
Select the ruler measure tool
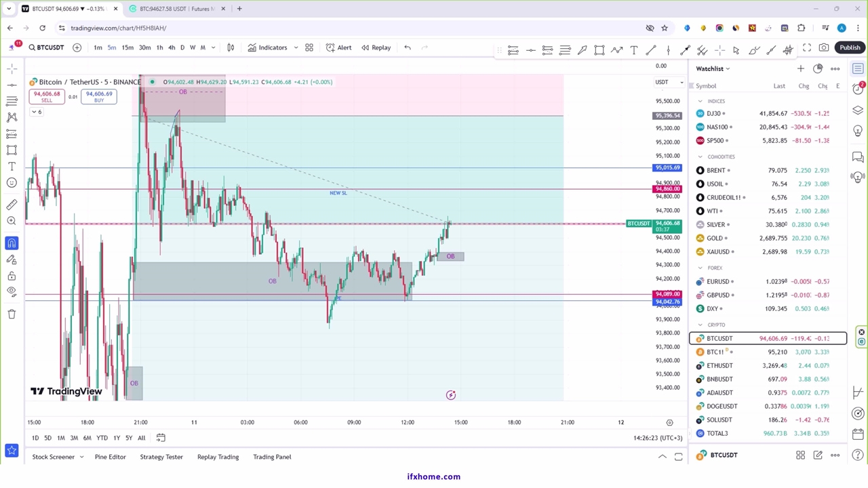click(12, 205)
